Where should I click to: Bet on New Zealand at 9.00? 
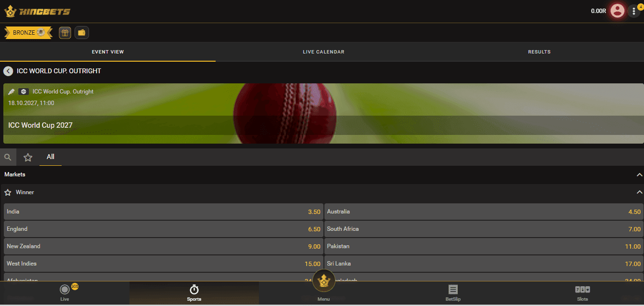click(x=163, y=246)
